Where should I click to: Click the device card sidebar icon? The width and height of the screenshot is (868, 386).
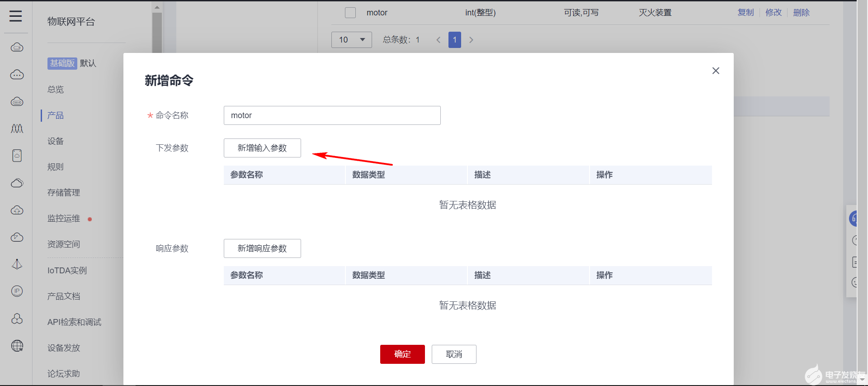click(17, 156)
